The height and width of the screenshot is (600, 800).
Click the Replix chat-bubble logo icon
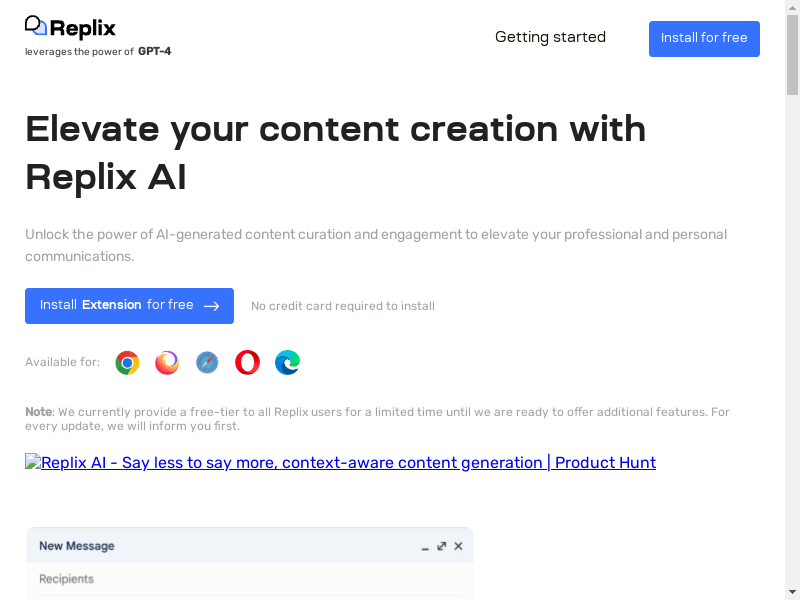[x=36, y=26]
